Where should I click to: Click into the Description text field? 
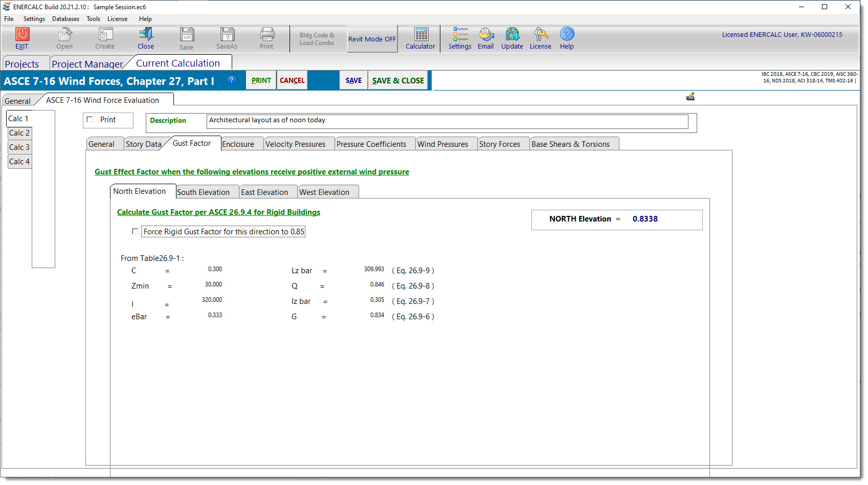[x=447, y=121]
